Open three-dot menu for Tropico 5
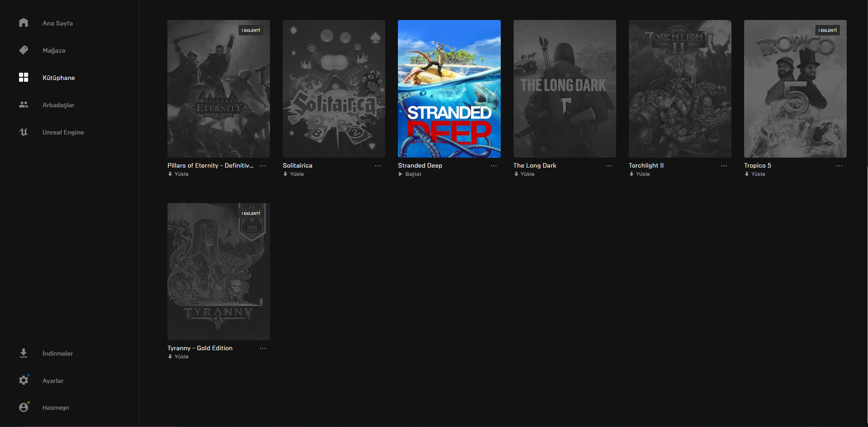This screenshot has width=868, height=427. tap(839, 166)
